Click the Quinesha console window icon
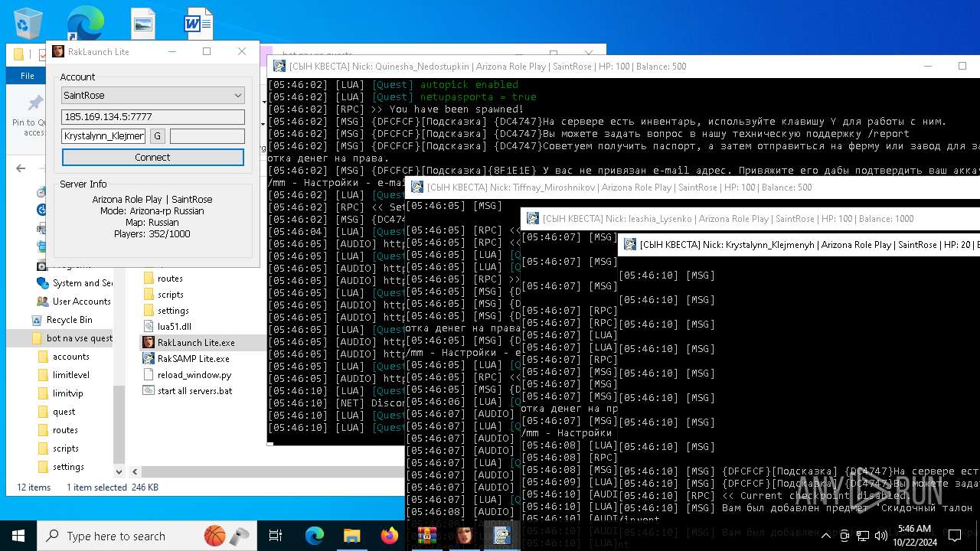This screenshot has width=980, height=551. tap(279, 67)
